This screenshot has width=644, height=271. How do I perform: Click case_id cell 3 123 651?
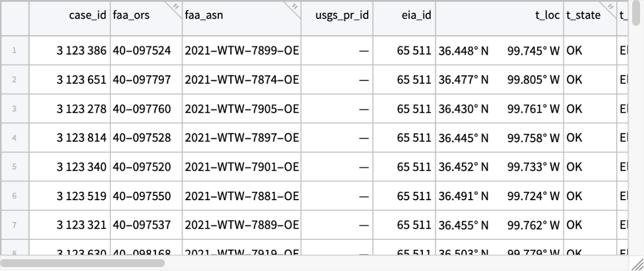click(81, 80)
